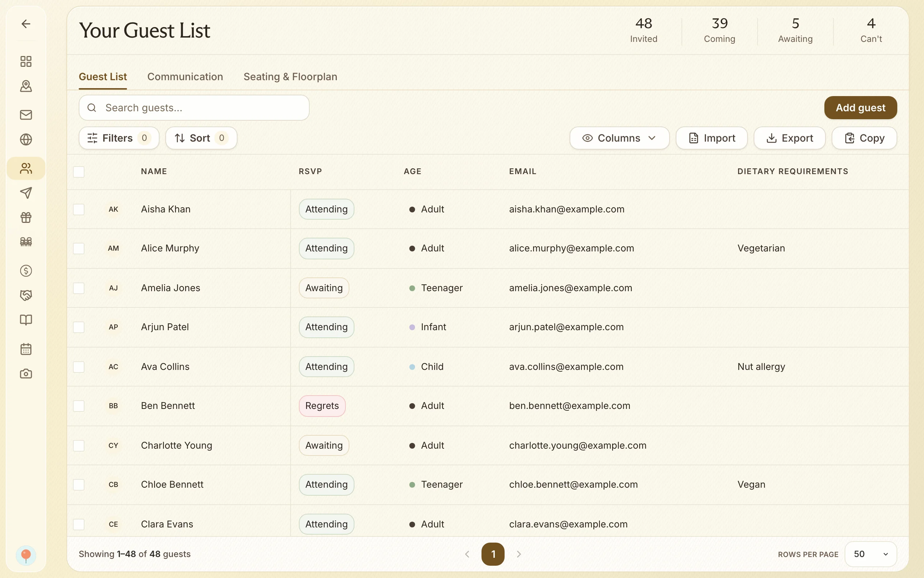This screenshot has width=924, height=578.
Task: Click the Add guest button
Action: tap(860, 108)
